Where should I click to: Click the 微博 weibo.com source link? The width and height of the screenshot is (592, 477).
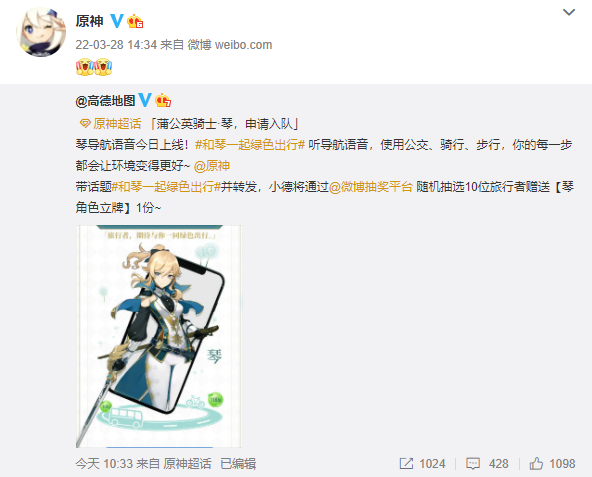[x=230, y=45]
